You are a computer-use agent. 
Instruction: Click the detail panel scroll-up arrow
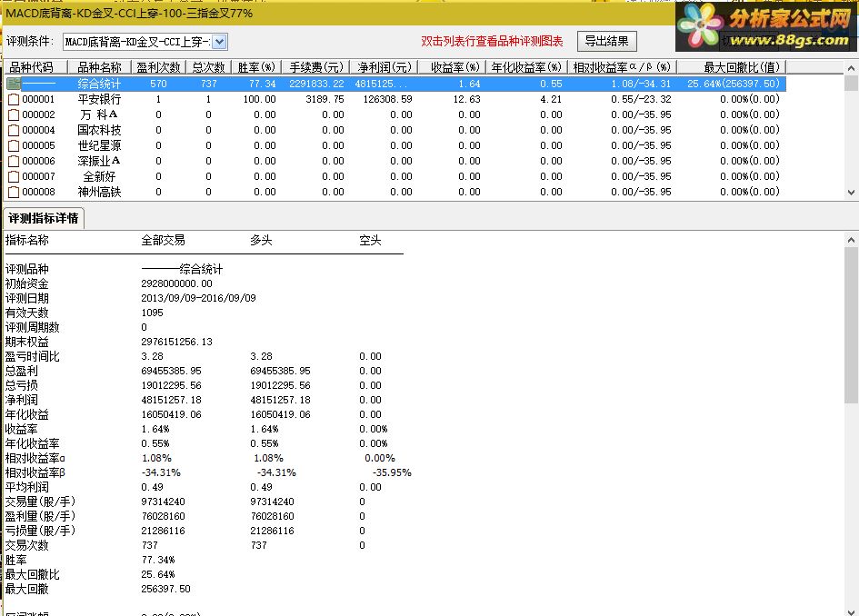pyautogui.click(x=851, y=240)
